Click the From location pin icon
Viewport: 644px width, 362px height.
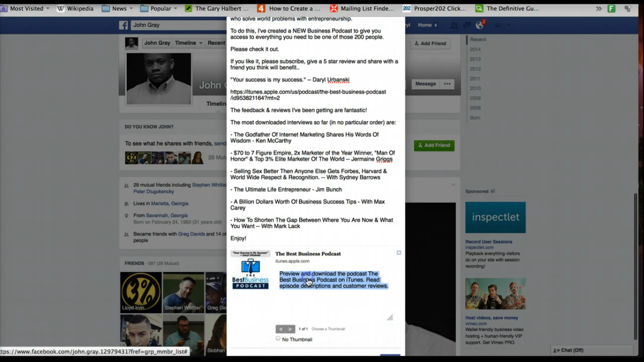coord(126,216)
